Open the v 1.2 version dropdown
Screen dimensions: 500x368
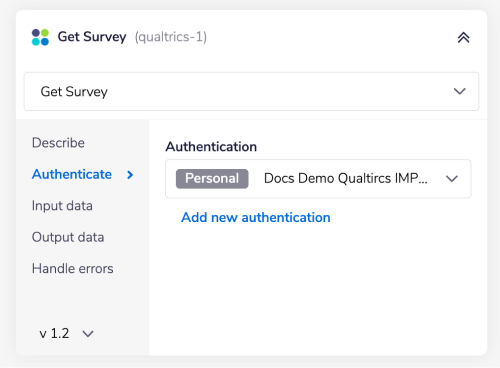66,333
